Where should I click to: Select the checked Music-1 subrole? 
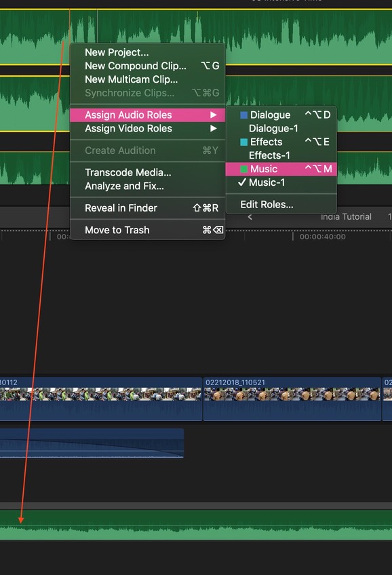(x=281, y=182)
